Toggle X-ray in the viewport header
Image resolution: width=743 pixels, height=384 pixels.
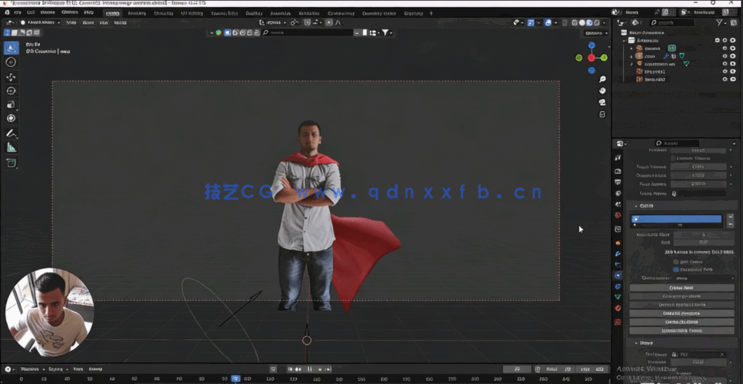tap(564, 22)
